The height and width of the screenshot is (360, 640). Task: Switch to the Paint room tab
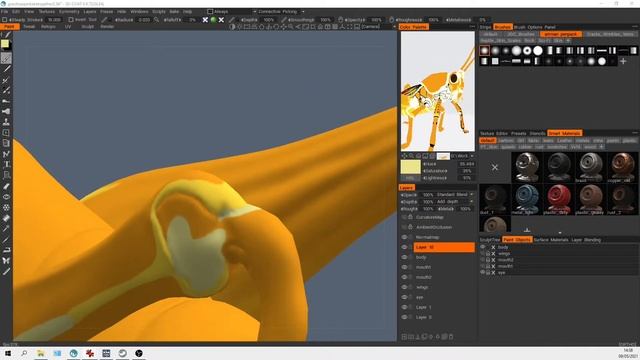tap(9, 27)
